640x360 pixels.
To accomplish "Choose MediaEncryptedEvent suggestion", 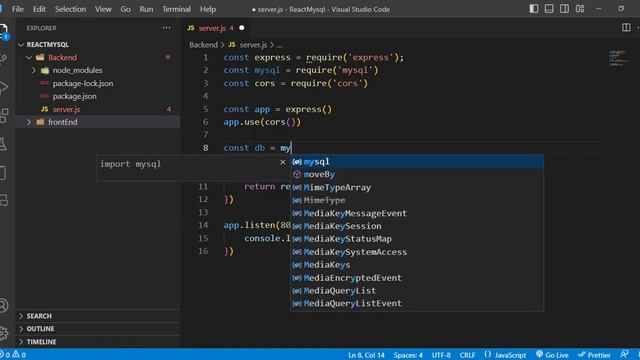I will tap(417, 278).
